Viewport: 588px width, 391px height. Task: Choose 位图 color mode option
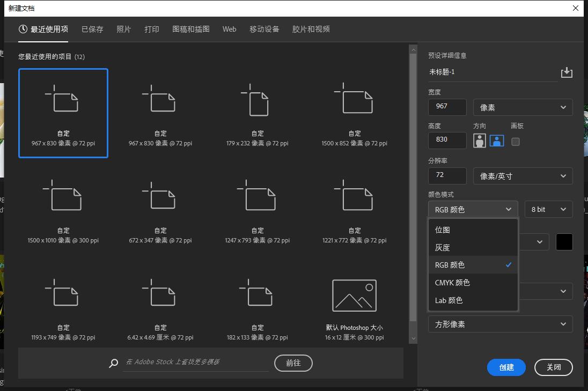[473, 230]
